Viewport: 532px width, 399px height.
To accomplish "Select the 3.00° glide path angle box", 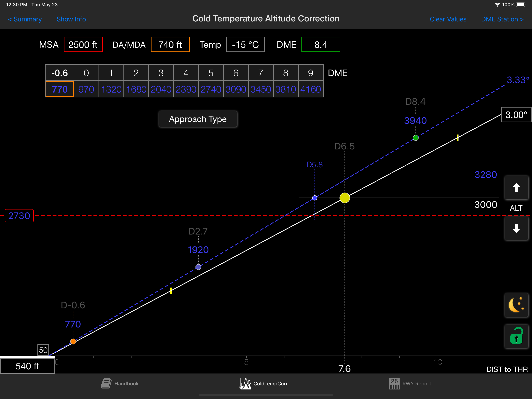I will 516,115.
